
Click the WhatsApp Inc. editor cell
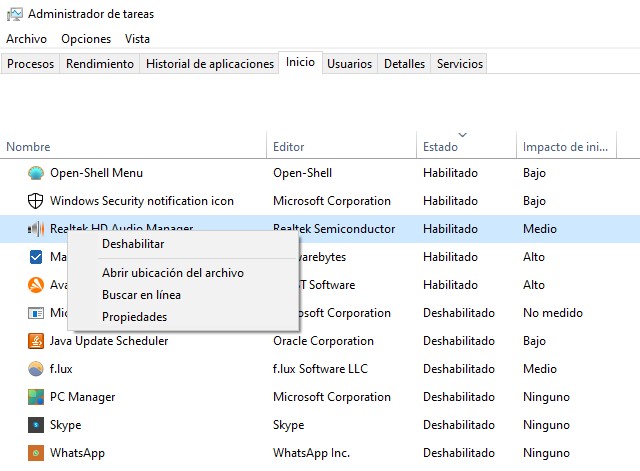311,453
